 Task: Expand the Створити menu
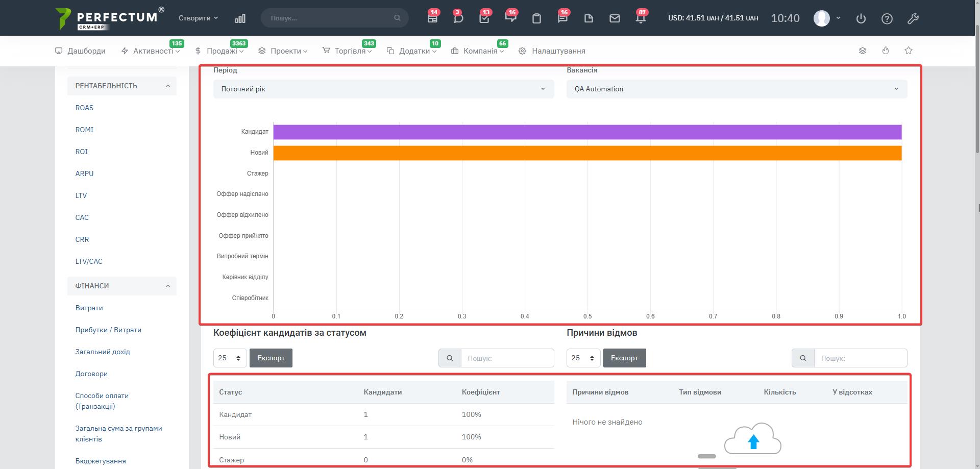[x=198, y=18]
